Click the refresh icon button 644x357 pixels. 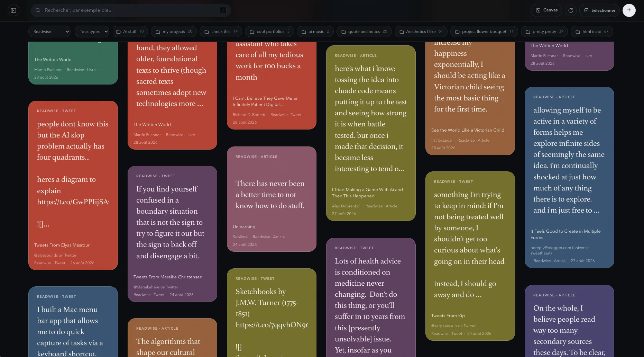tap(571, 10)
